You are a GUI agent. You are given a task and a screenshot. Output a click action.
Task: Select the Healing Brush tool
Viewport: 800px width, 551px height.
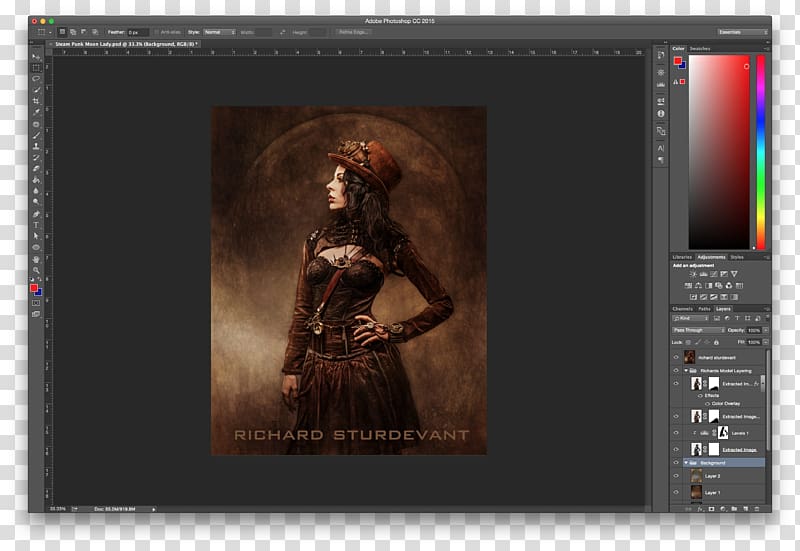coord(36,124)
